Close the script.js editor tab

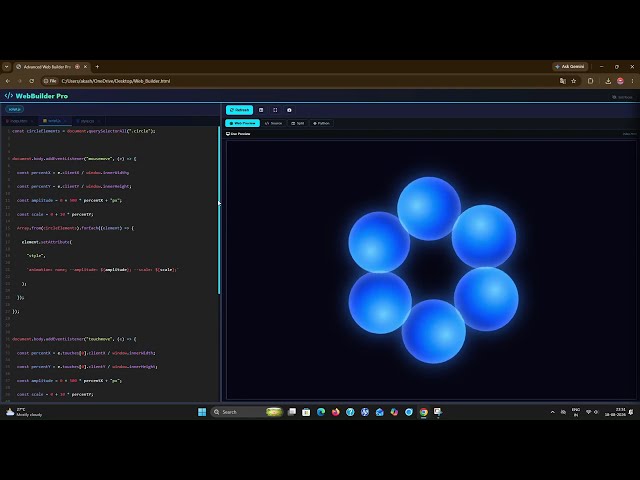[x=65, y=121]
